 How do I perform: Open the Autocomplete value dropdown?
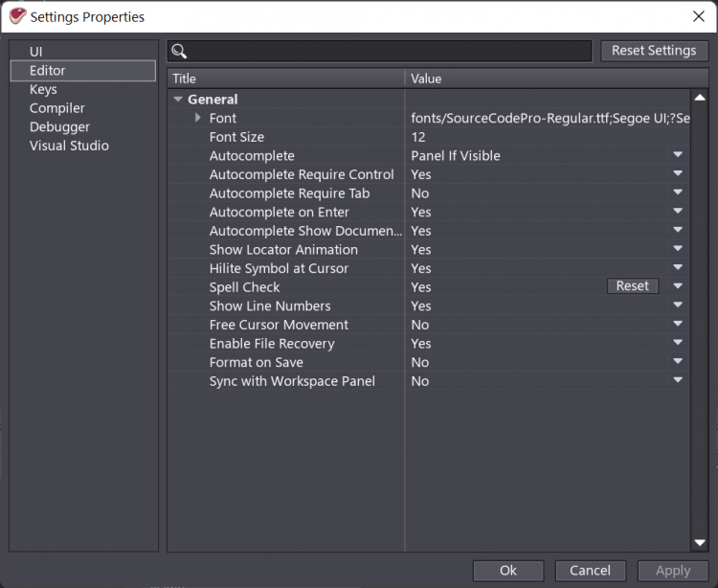(678, 155)
